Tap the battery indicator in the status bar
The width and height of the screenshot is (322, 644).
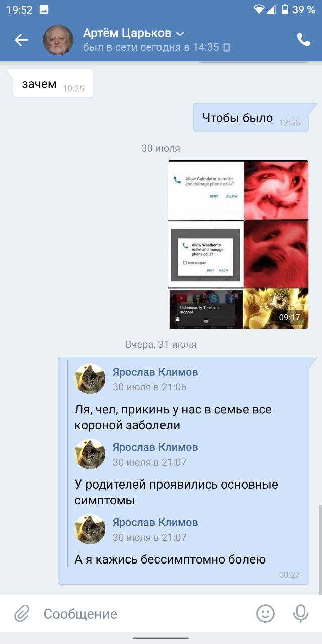point(285,9)
